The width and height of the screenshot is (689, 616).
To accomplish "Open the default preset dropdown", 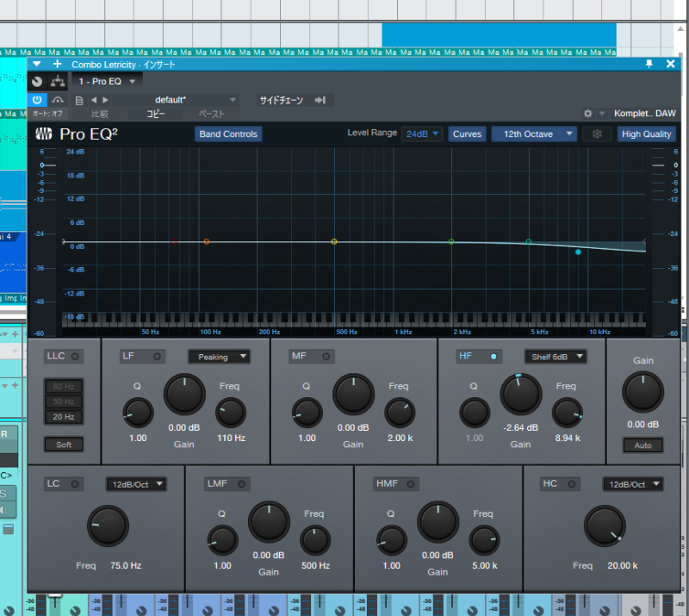I will click(x=176, y=100).
